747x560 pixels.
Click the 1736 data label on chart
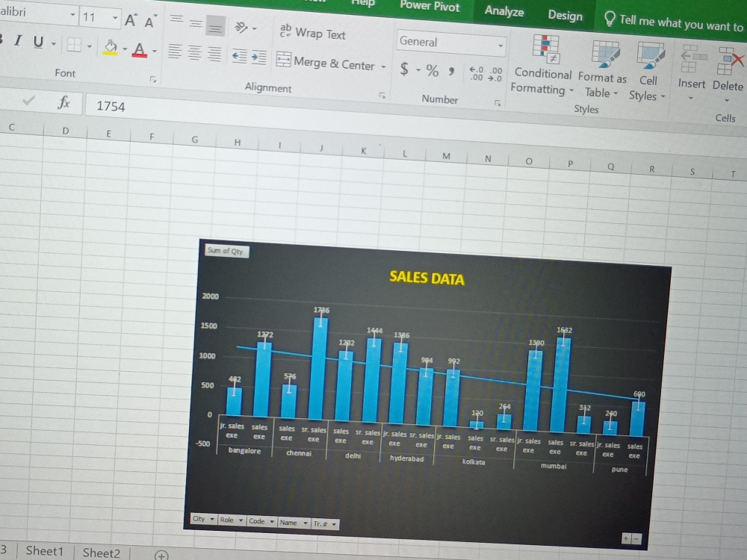pos(321,310)
